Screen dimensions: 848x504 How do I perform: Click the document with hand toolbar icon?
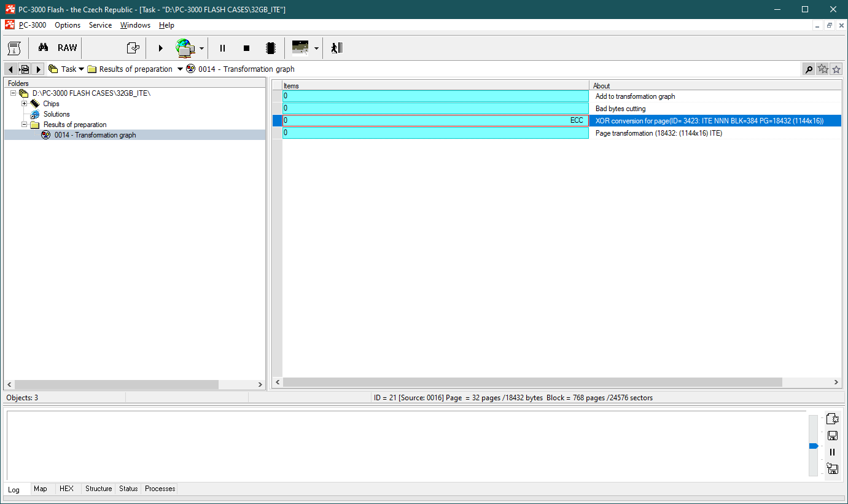[x=133, y=48]
